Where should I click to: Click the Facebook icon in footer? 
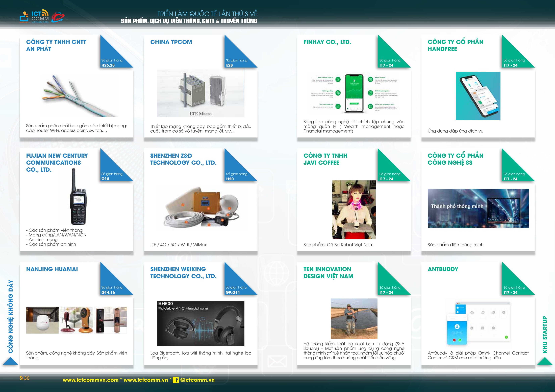pyautogui.click(x=176, y=380)
